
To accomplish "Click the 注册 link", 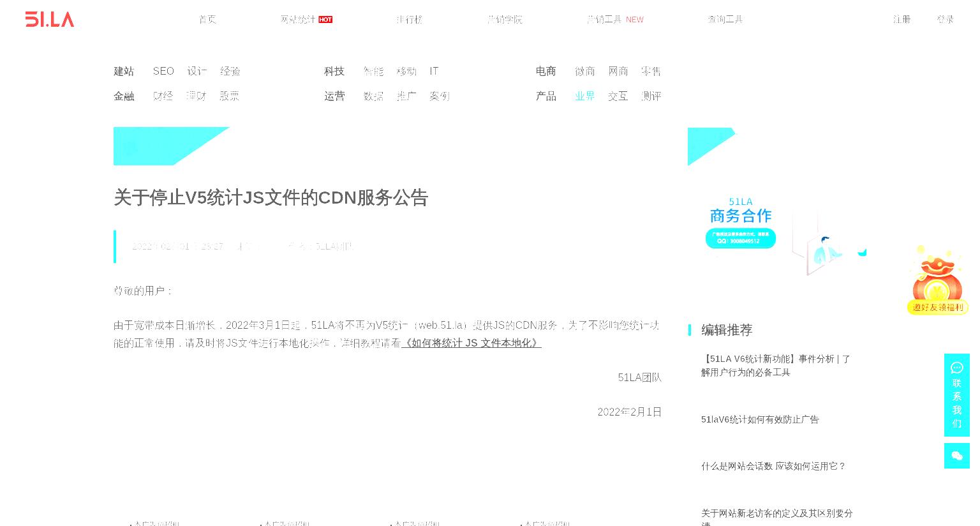I will coord(902,19).
